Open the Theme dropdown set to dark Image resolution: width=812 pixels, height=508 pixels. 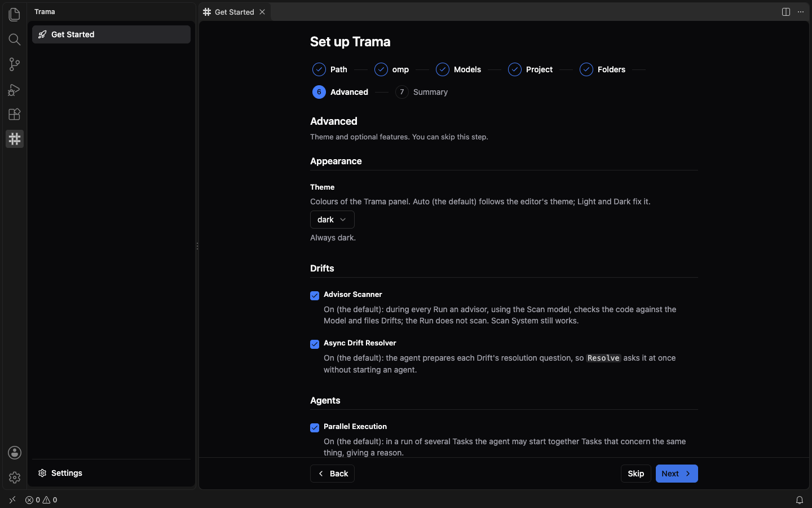point(332,220)
